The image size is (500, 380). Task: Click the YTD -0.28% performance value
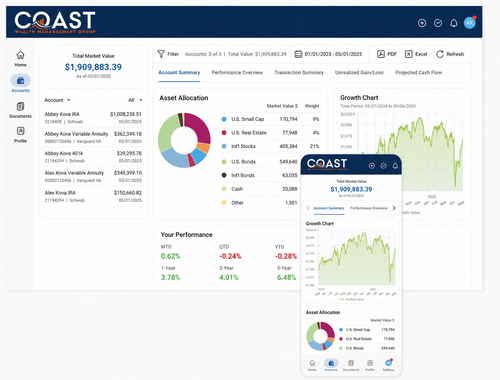coord(286,256)
